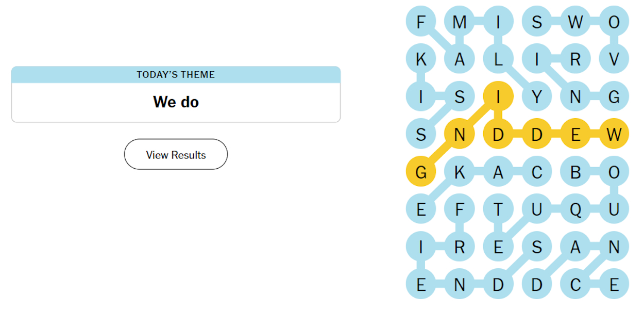Select the TODAY'S THEME header bar
Image resolution: width=644 pixels, height=309 pixels.
click(x=176, y=74)
